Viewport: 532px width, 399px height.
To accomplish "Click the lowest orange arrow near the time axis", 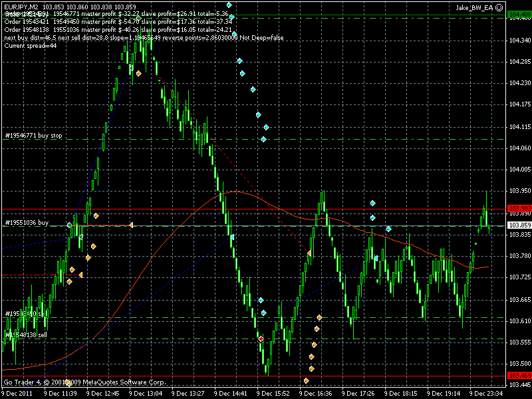I will pyautogui.click(x=307, y=380).
